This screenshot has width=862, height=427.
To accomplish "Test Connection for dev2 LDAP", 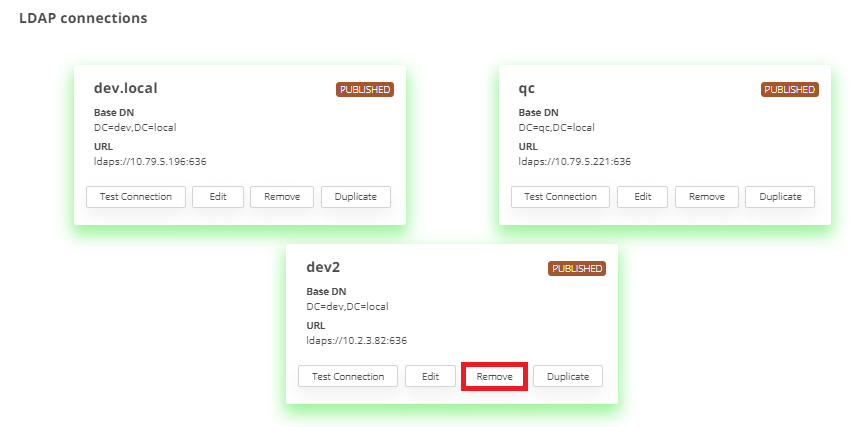I will [348, 377].
